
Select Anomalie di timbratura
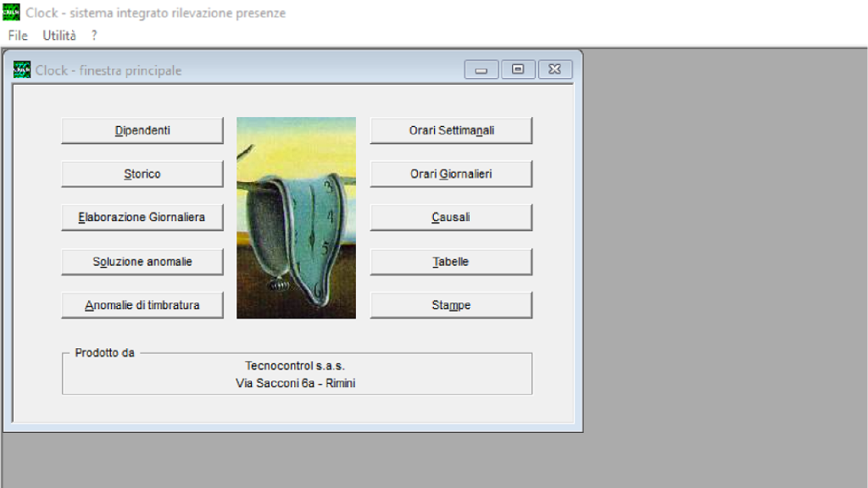click(142, 305)
